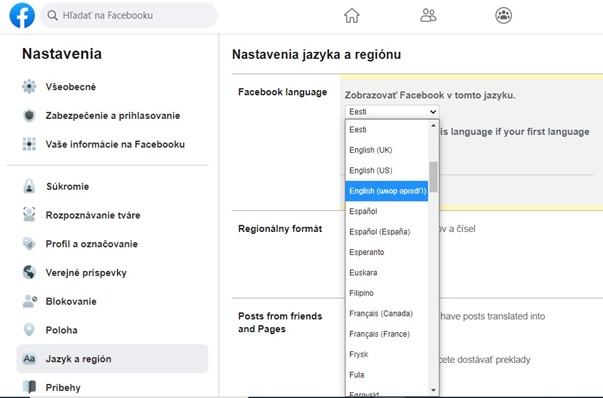This screenshot has width=603, height=398.
Task: Click the grid icon for Vaše informácie
Action: [x=29, y=144]
